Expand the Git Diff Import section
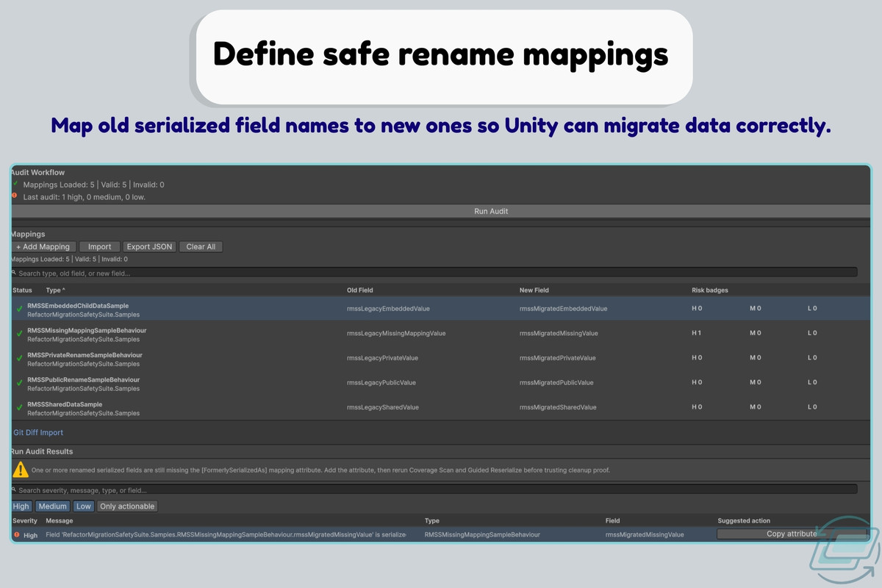The image size is (882, 588). pos(38,433)
